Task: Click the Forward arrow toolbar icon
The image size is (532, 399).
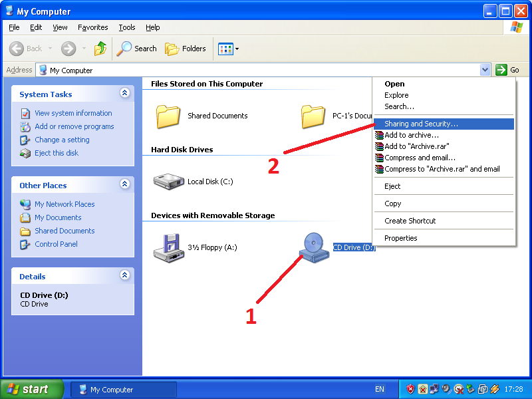Action: tap(68, 49)
